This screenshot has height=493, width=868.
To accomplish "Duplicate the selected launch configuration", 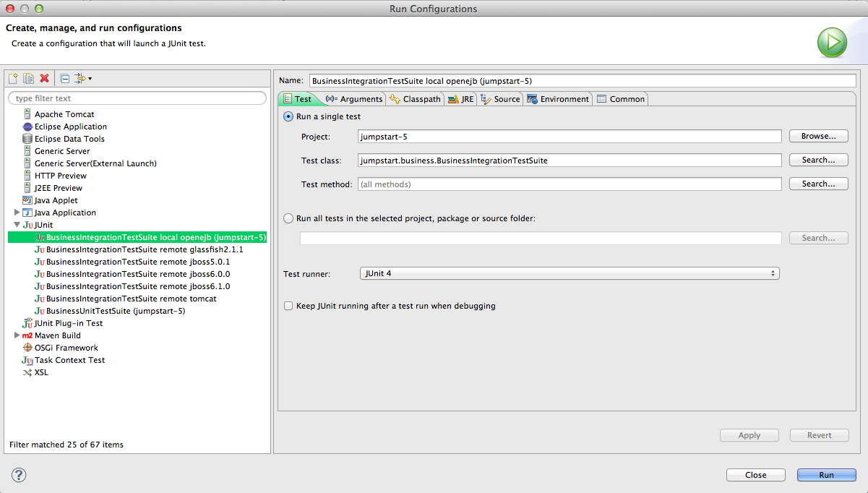I will point(29,78).
